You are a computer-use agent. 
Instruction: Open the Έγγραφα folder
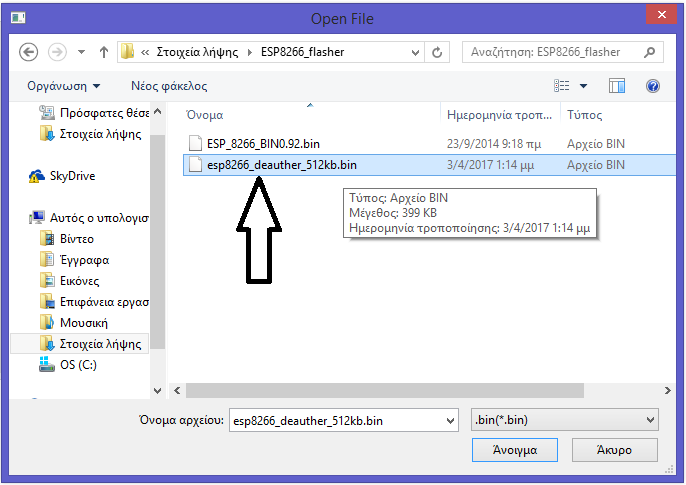point(74,260)
